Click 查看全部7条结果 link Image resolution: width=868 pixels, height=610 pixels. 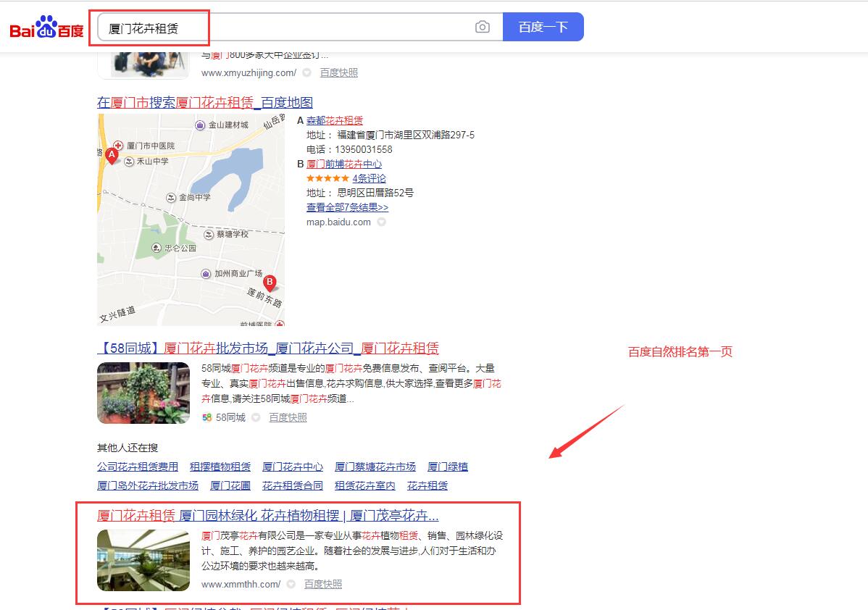tap(347, 207)
